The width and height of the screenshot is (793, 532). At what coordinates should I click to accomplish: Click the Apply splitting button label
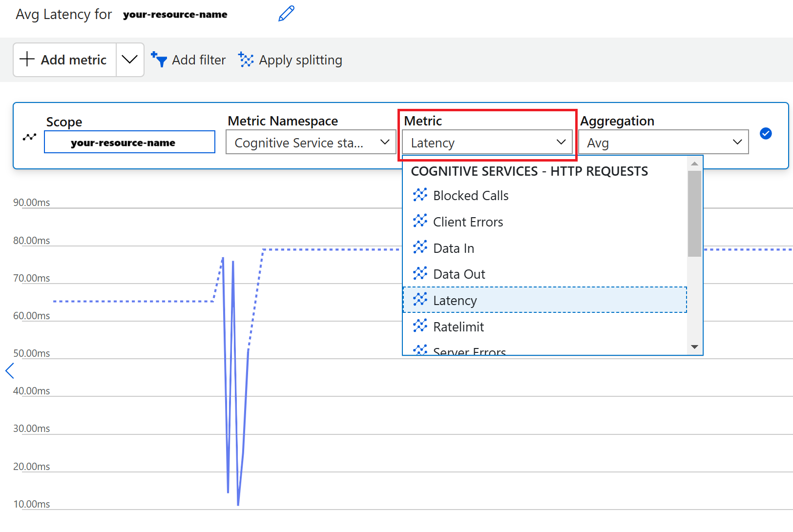click(300, 60)
